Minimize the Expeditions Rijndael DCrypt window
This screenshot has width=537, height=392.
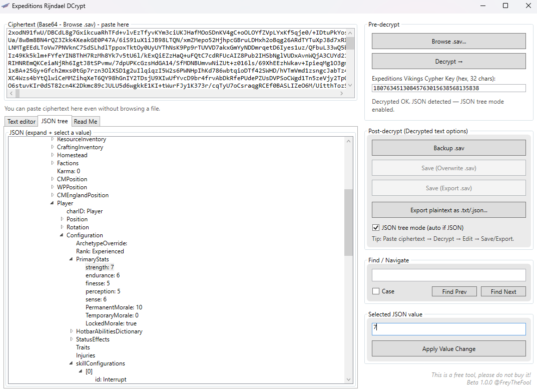(483, 6)
